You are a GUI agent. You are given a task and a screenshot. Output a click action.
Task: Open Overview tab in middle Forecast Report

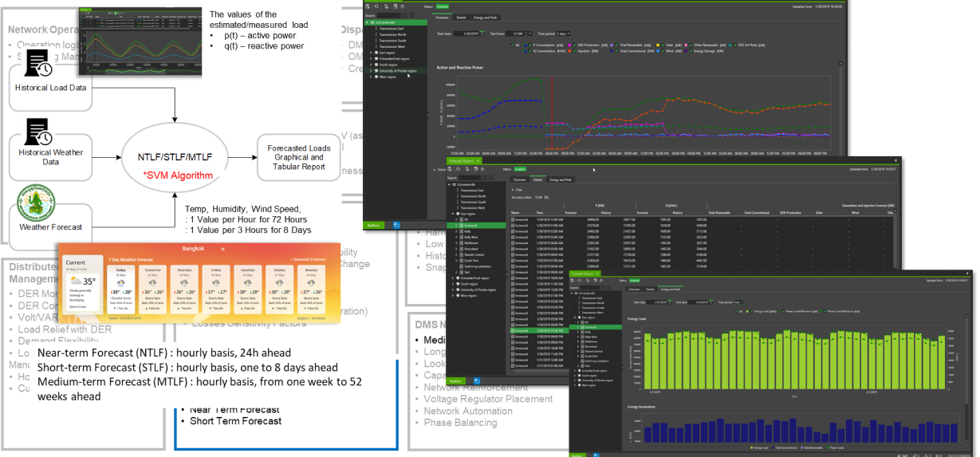pyautogui.click(x=520, y=179)
